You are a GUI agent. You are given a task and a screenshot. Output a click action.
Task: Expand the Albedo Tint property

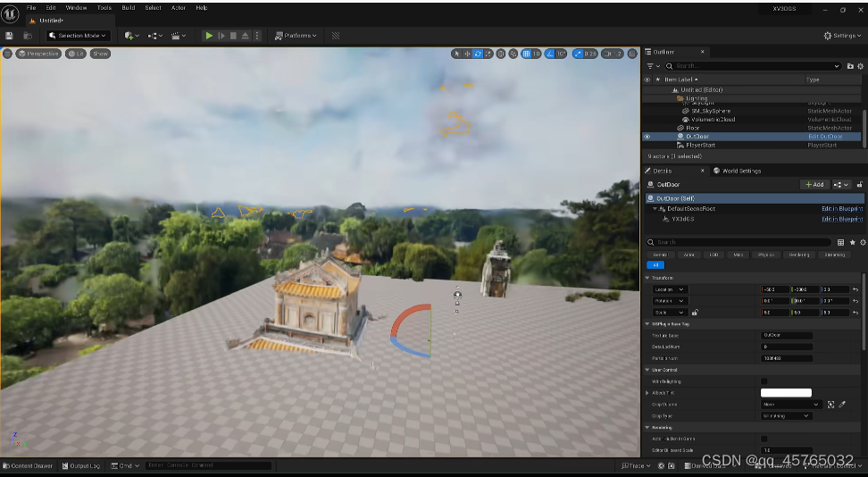point(647,393)
